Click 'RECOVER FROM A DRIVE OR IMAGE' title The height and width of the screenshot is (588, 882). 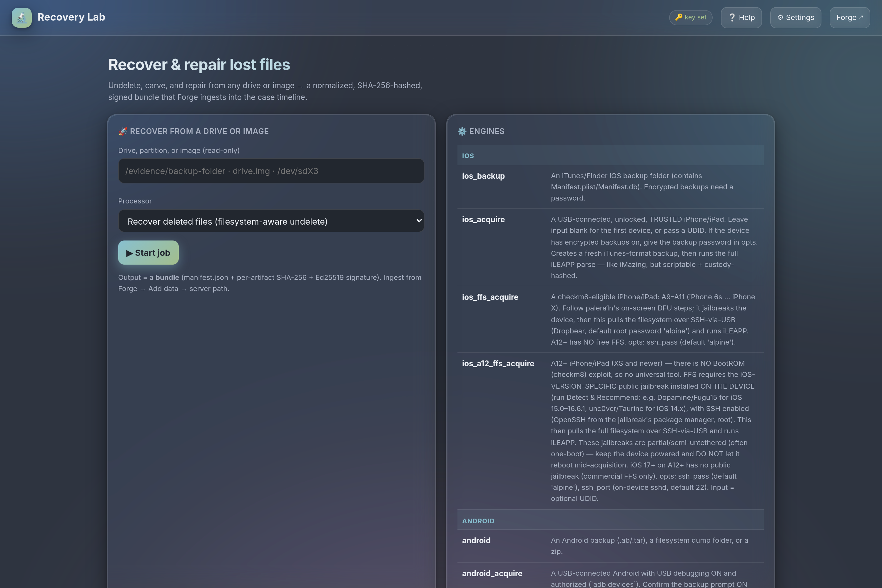(x=199, y=131)
